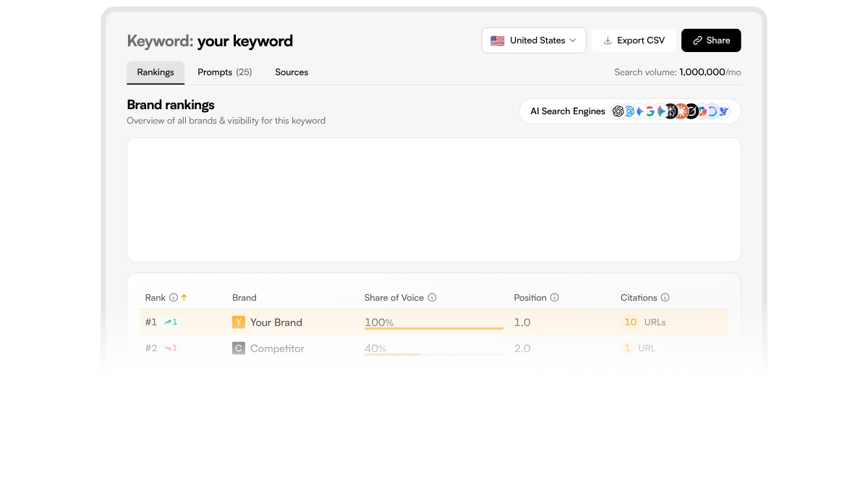Click the Competitor name text

277,348
